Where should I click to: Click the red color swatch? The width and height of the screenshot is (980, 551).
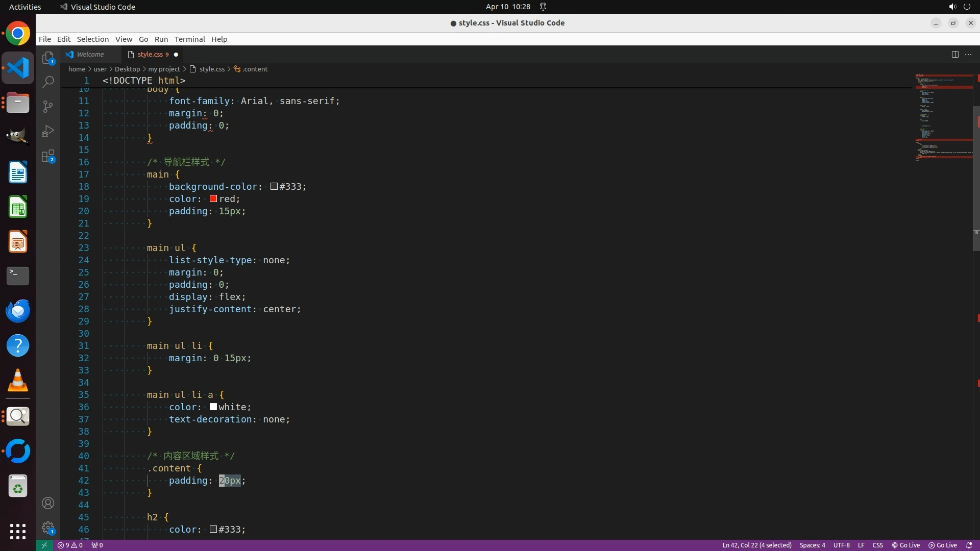[213, 199]
